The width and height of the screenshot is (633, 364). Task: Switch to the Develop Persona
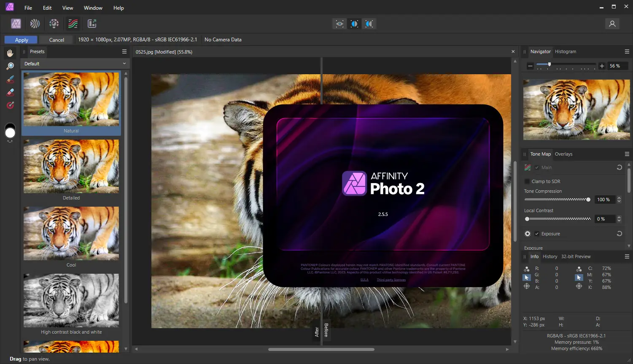tap(54, 24)
